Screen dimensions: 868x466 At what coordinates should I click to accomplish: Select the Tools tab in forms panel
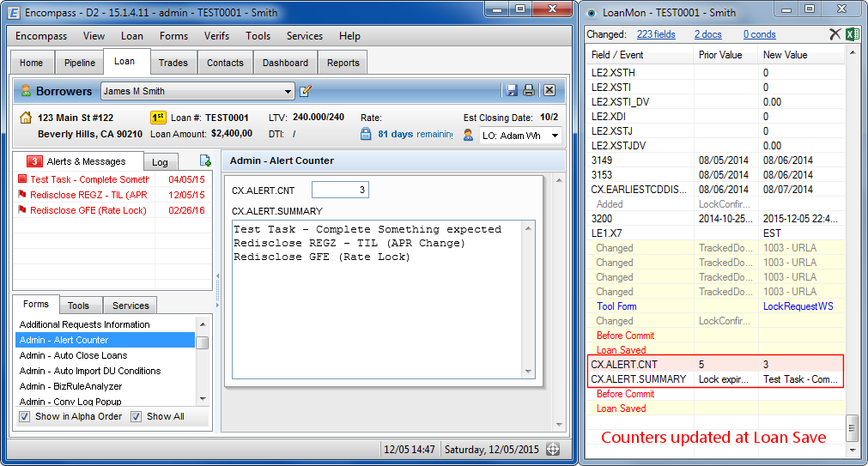pyautogui.click(x=78, y=306)
